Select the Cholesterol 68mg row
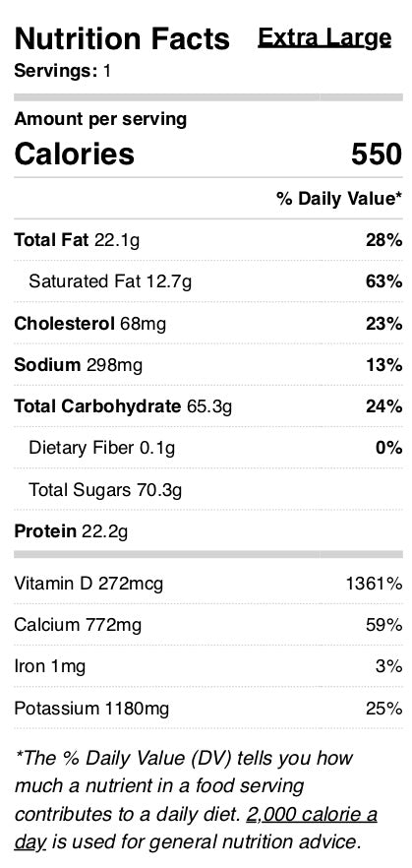This screenshot has width=412, height=868. [x=207, y=323]
